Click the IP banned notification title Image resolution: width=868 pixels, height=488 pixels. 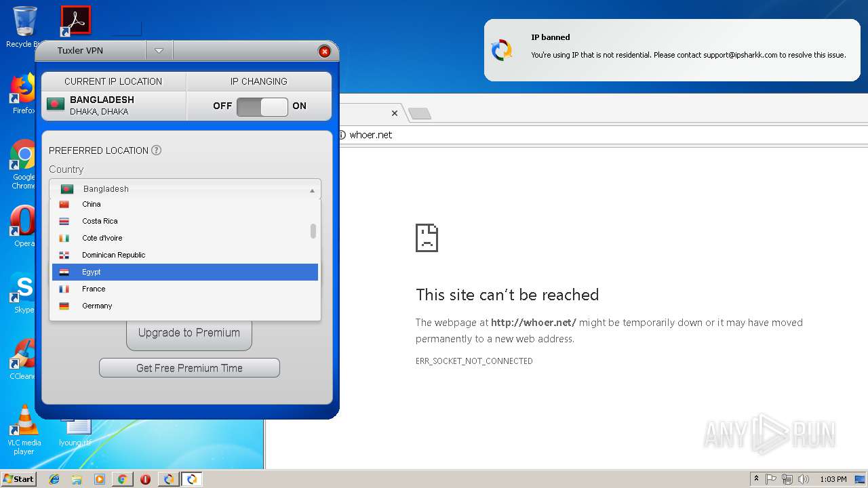click(x=551, y=37)
